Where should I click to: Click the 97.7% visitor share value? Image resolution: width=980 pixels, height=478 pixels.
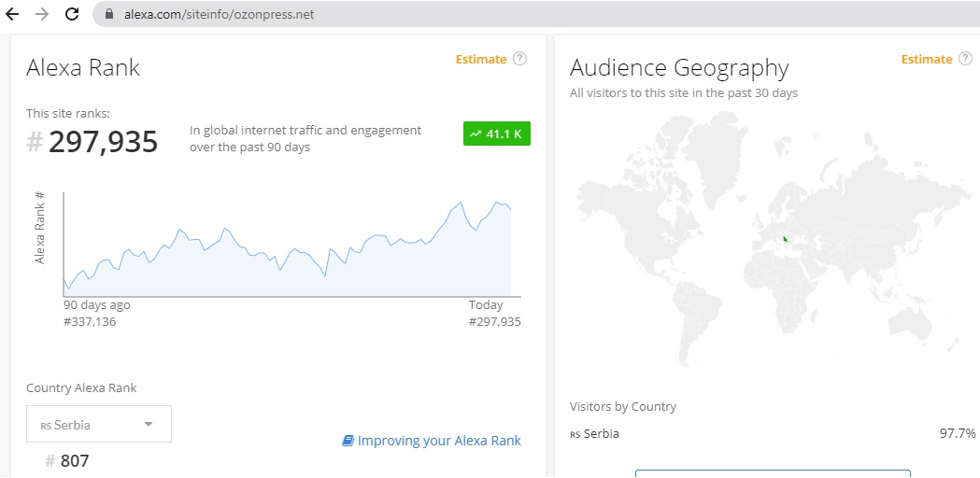(x=958, y=433)
